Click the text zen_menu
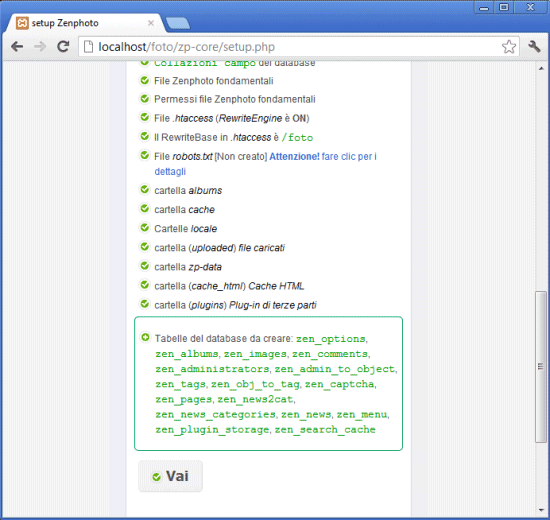 [362, 414]
